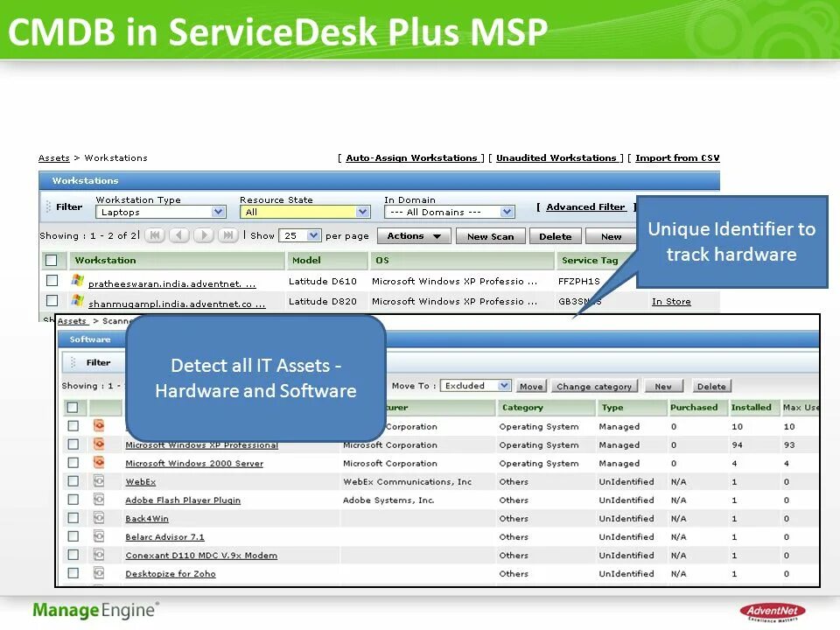Click the In Store status link

pyautogui.click(x=671, y=302)
